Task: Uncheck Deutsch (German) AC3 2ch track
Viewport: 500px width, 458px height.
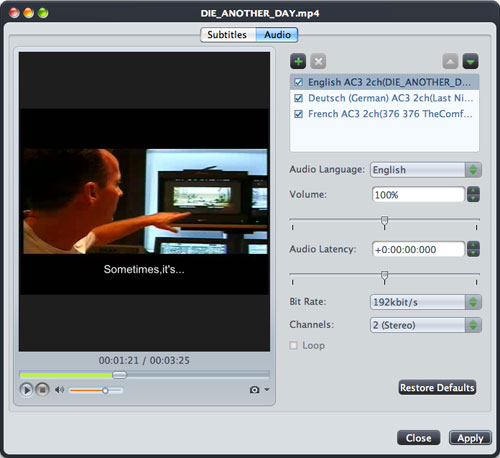Action: pos(298,98)
